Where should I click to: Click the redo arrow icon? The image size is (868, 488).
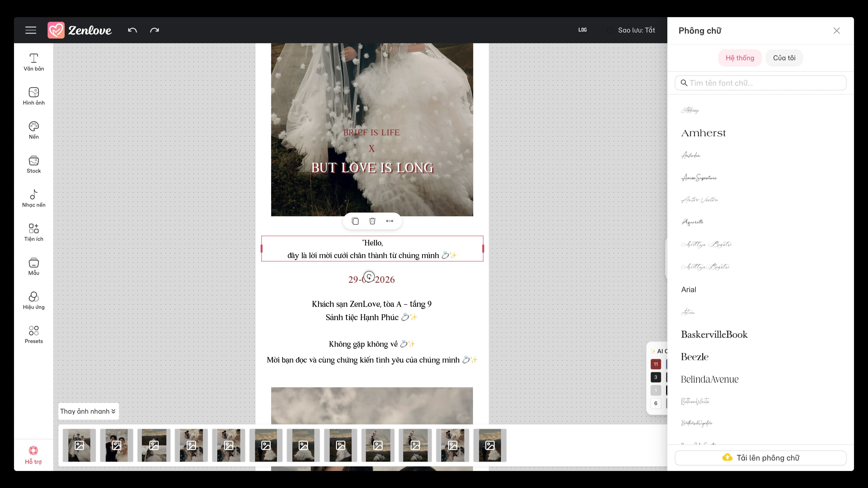(154, 30)
